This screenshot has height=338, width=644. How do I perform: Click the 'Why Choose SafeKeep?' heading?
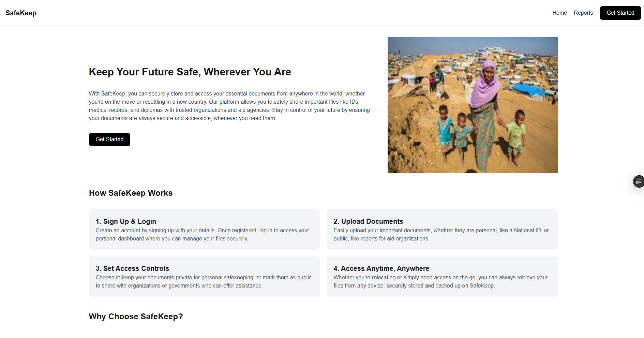tap(136, 317)
